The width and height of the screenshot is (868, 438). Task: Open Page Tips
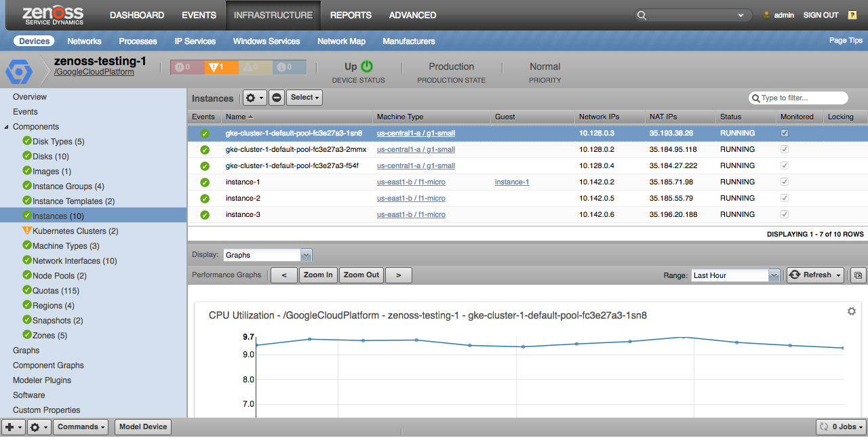(x=846, y=41)
